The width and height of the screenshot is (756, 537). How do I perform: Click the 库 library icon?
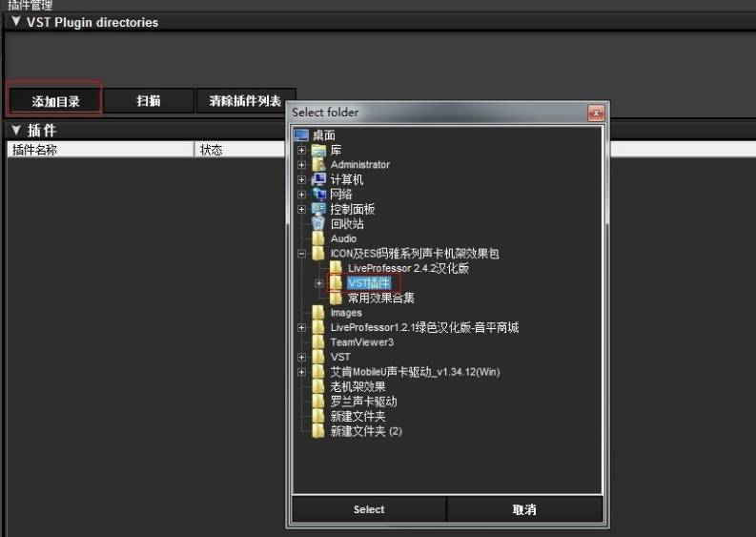pyautogui.click(x=318, y=150)
